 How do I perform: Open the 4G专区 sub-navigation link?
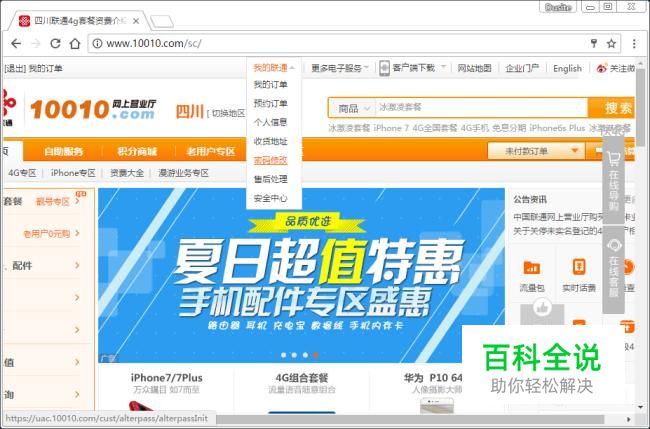pos(22,173)
